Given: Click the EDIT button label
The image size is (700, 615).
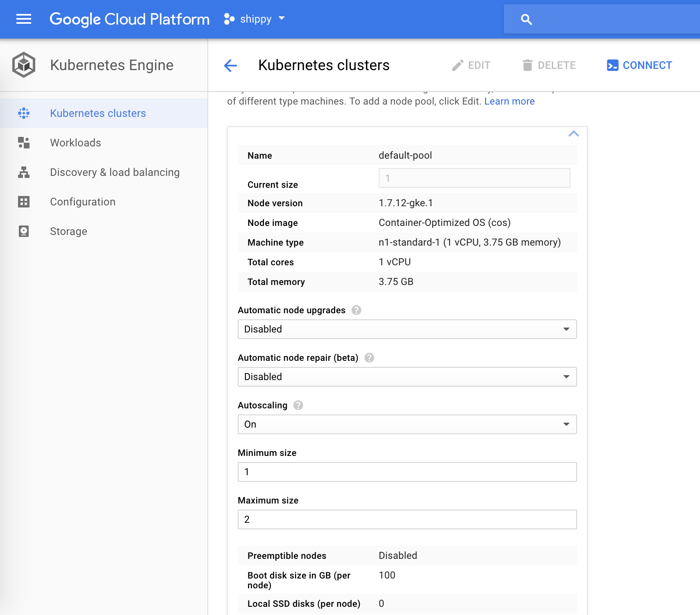Looking at the screenshot, I should tap(479, 65).
